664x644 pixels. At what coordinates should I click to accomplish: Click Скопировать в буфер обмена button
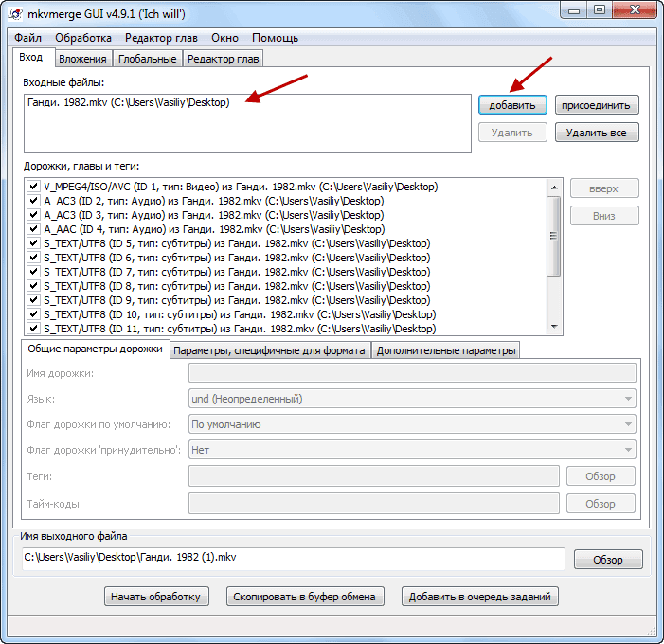click(x=305, y=597)
